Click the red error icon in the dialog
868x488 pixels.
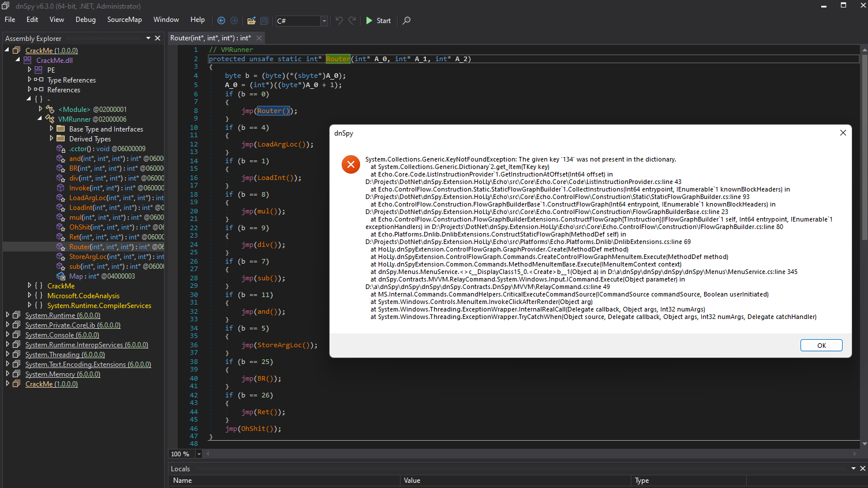point(351,164)
